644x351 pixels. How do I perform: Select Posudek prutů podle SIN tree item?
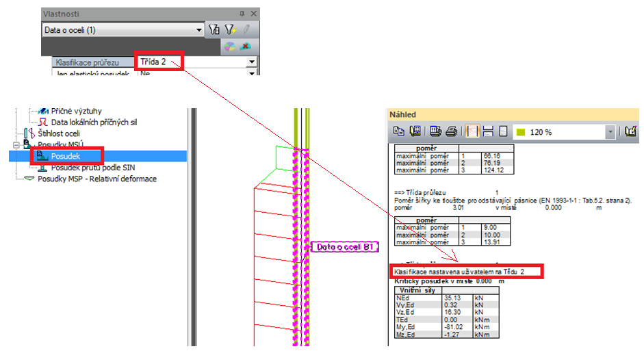point(93,168)
